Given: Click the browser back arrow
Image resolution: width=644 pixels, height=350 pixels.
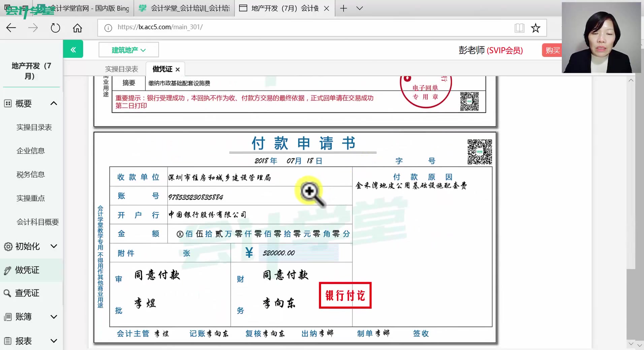Looking at the screenshot, I should tap(11, 28).
